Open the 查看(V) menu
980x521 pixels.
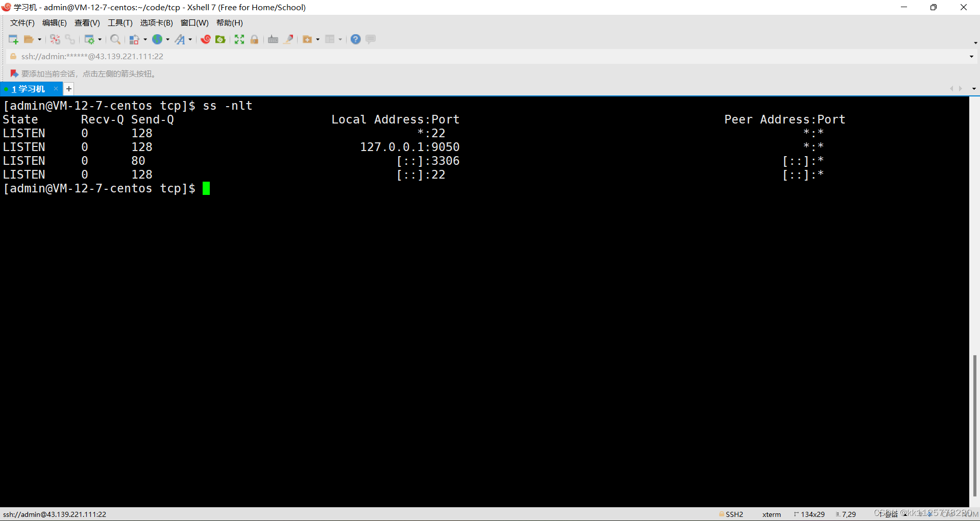pos(87,23)
